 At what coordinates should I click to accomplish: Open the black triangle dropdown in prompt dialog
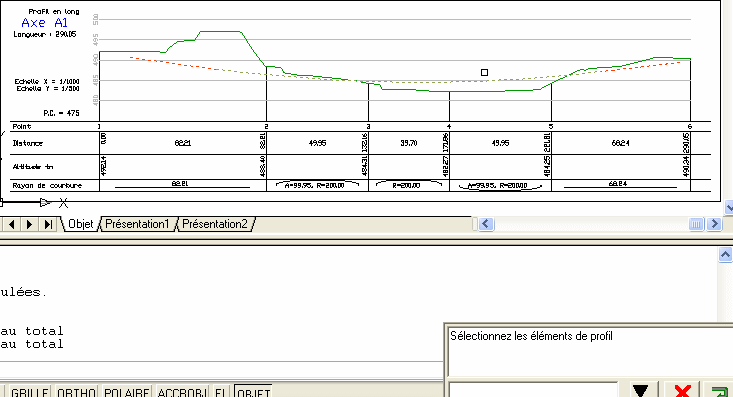(640, 391)
